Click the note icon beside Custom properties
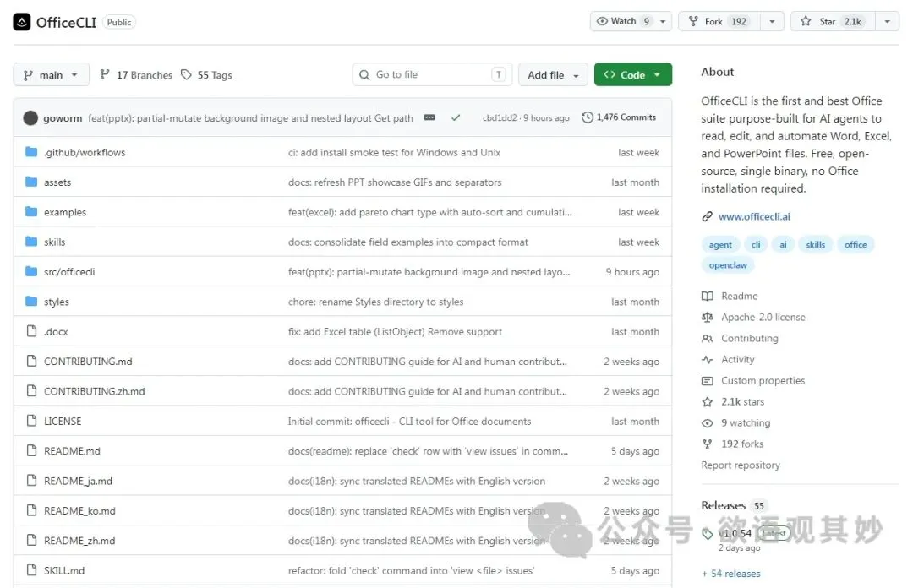Viewport: 913px width, 588px height. (707, 381)
